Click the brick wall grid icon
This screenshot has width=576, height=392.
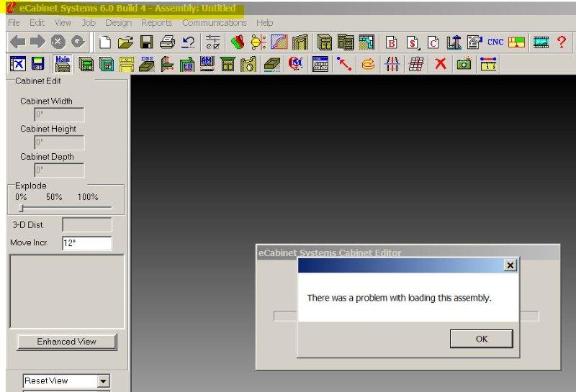point(416,64)
